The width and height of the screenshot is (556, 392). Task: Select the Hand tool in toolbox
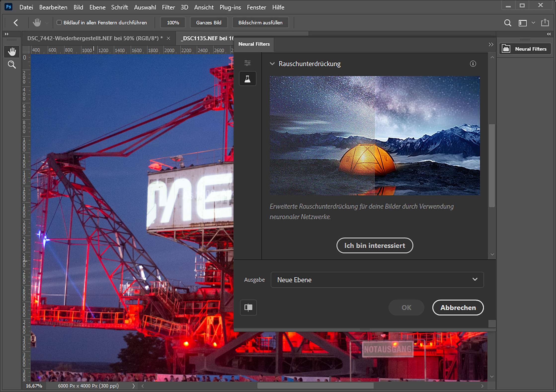(12, 52)
